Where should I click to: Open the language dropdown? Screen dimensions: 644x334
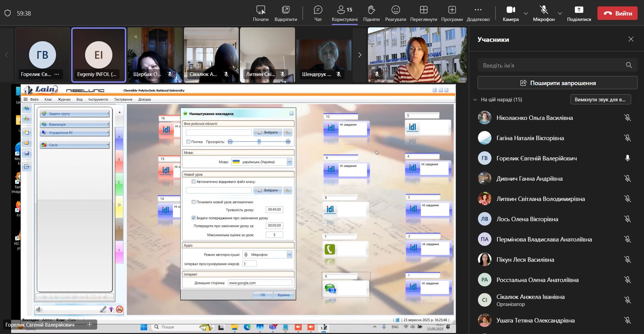[x=289, y=162]
